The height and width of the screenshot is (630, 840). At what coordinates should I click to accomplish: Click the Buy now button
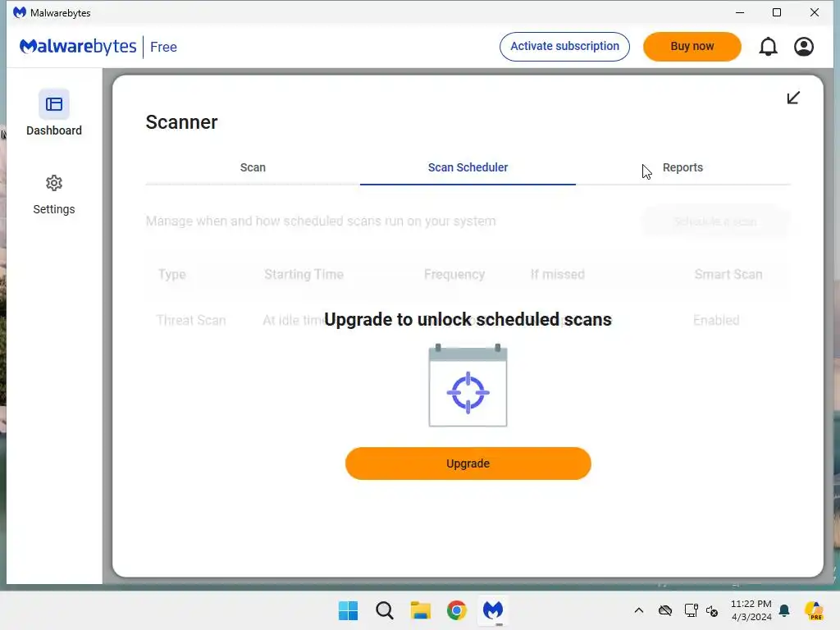pyautogui.click(x=692, y=47)
